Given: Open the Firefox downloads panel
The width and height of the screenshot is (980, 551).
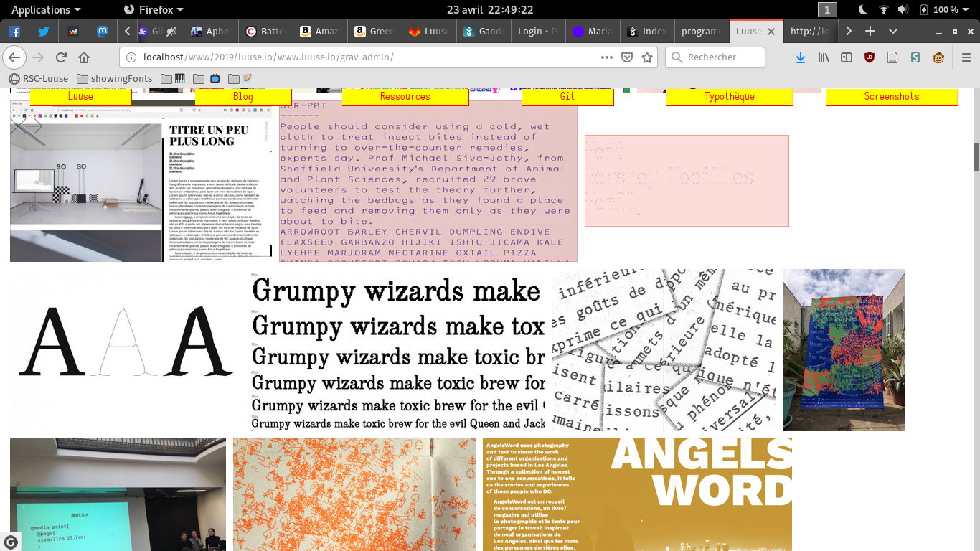Looking at the screenshot, I should (801, 57).
